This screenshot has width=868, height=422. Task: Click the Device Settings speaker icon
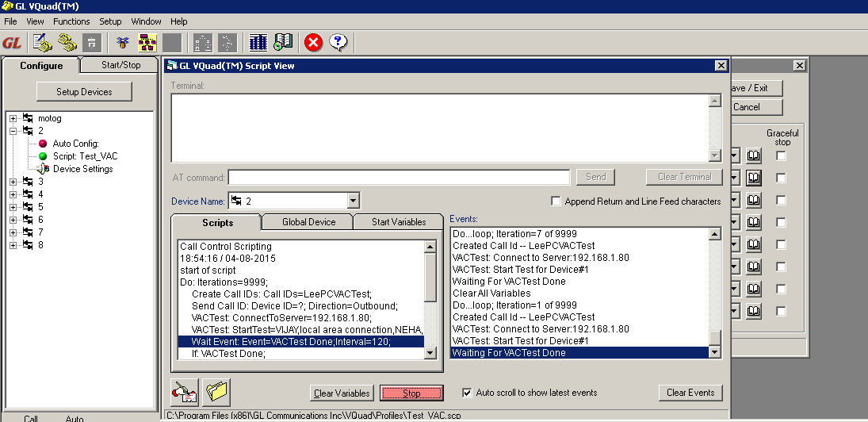point(43,169)
